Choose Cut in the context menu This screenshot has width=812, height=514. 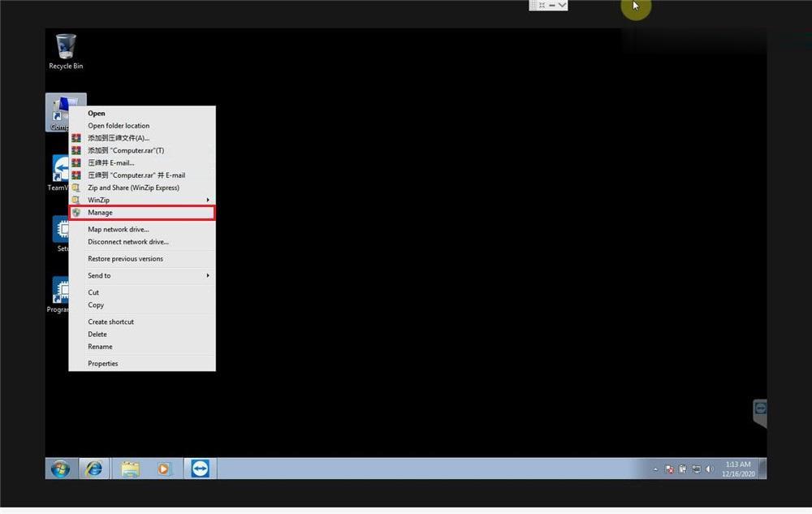pyautogui.click(x=142, y=292)
